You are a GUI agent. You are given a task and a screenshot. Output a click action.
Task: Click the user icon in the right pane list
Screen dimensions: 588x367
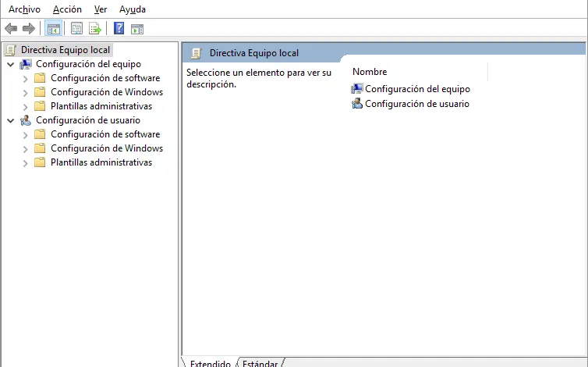[357, 103]
